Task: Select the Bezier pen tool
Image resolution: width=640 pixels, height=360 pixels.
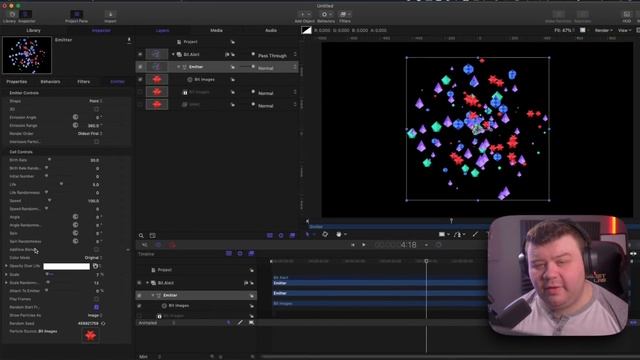Action: (x=458, y=234)
